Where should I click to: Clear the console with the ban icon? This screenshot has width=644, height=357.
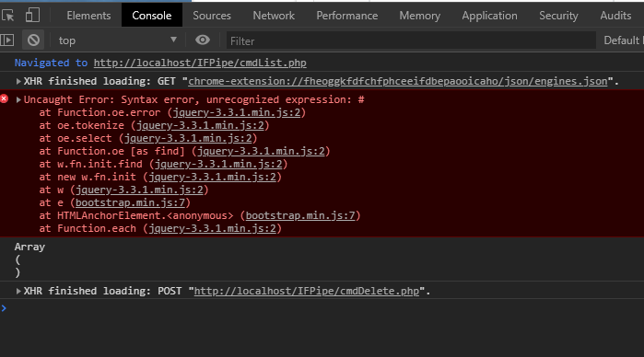[33, 40]
